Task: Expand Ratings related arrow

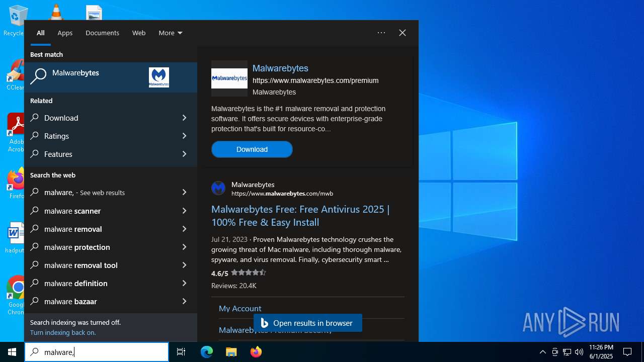Action: click(184, 136)
